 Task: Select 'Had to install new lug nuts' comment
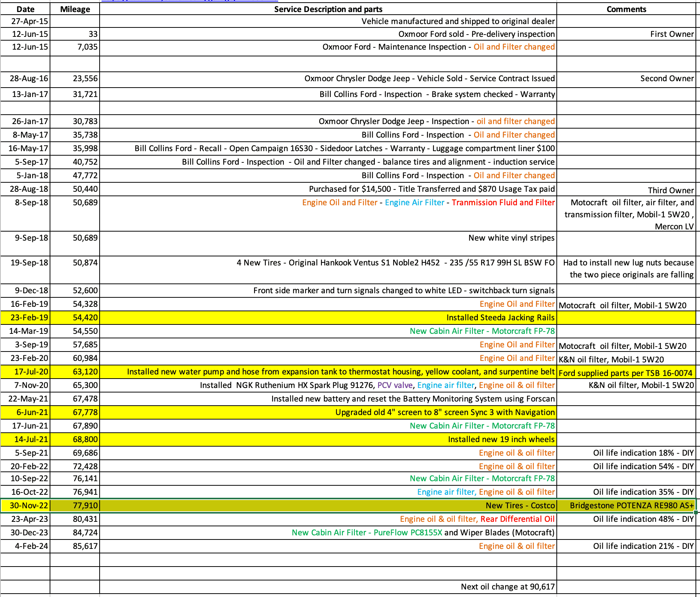[626, 270]
